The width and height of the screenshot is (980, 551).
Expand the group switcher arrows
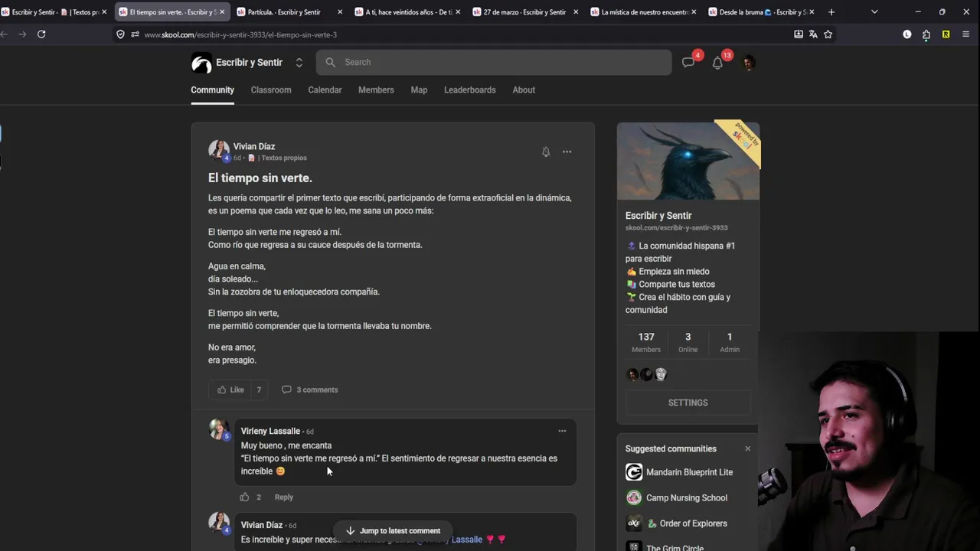coord(299,63)
